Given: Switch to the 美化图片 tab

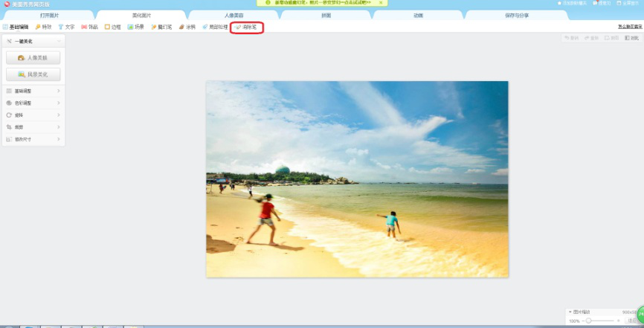Looking at the screenshot, I should (141, 15).
